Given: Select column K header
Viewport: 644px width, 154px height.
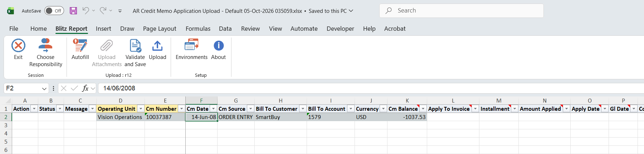Looking at the screenshot, I should 407,101.
